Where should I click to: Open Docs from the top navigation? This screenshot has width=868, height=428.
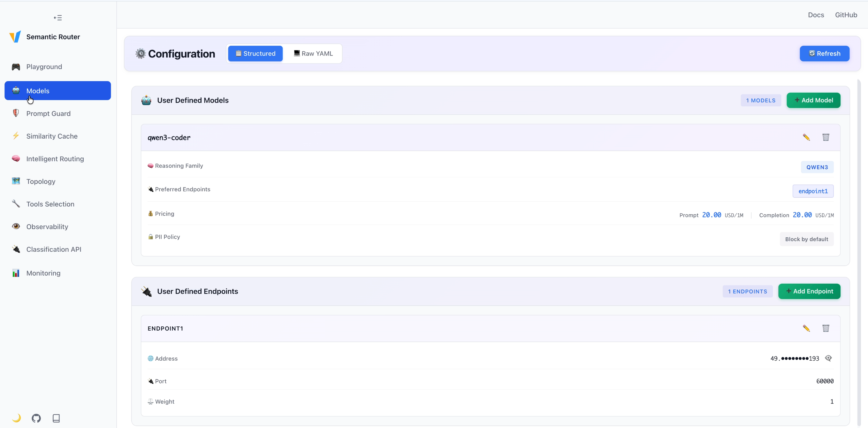click(816, 15)
